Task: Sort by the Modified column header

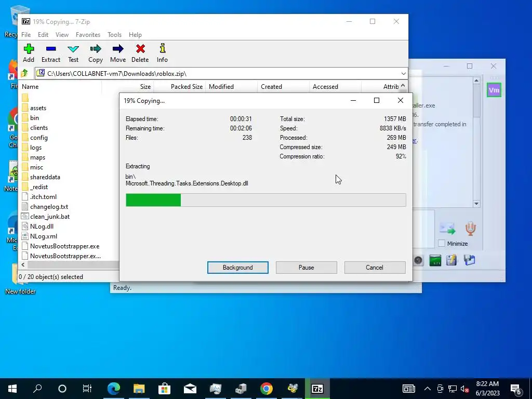Action: tap(231, 87)
